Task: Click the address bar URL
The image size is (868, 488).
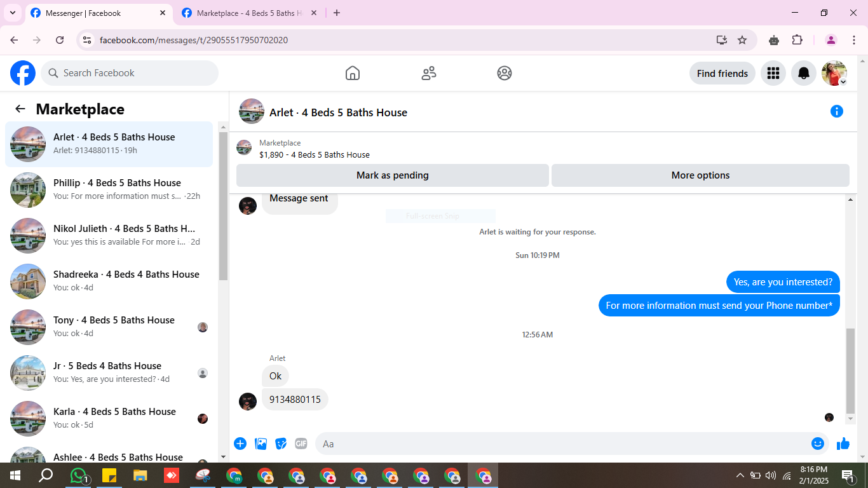Action: point(194,40)
